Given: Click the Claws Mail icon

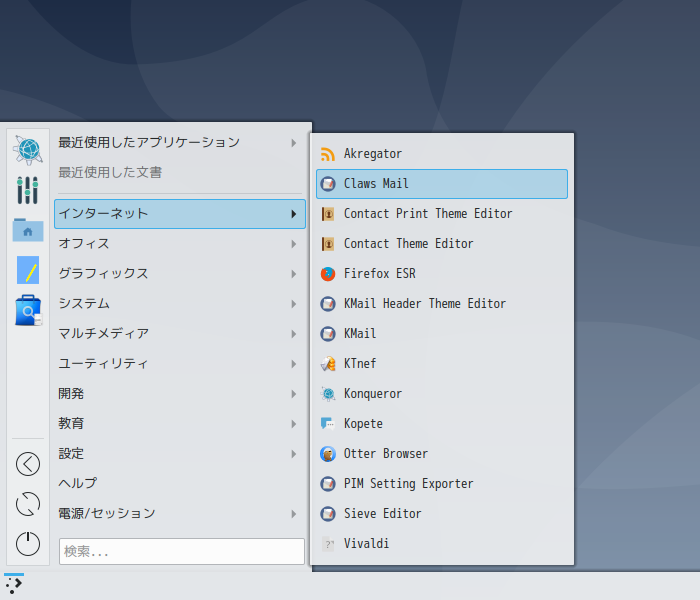Looking at the screenshot, I should (x=328, y=183).
